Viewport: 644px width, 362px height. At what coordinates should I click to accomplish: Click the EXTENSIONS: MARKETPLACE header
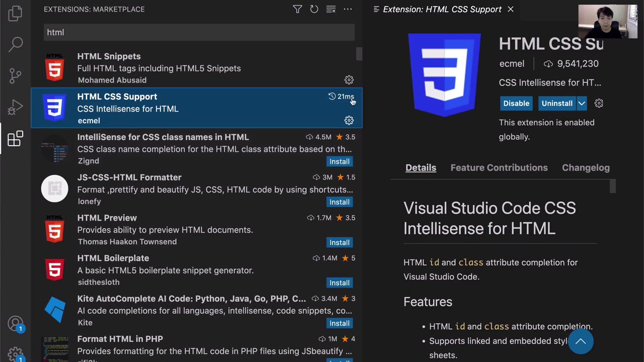(x=94, y=9)
